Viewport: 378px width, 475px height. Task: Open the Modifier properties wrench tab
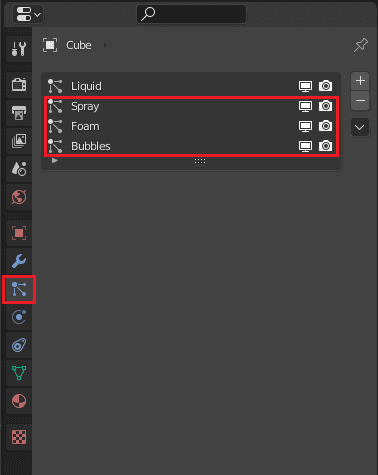(19, 261)
